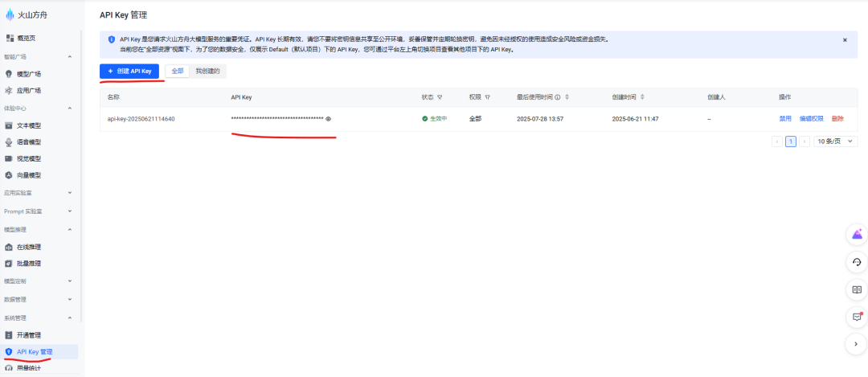Viewport: 868px width, 377px height.
Task: Open the customer support headset icon
Action: (x=857, y=262)
